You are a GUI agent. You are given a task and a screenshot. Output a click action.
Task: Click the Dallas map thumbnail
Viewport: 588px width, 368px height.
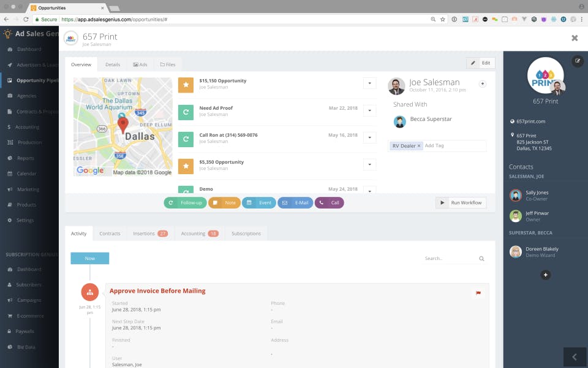click(x=123, y=127)
